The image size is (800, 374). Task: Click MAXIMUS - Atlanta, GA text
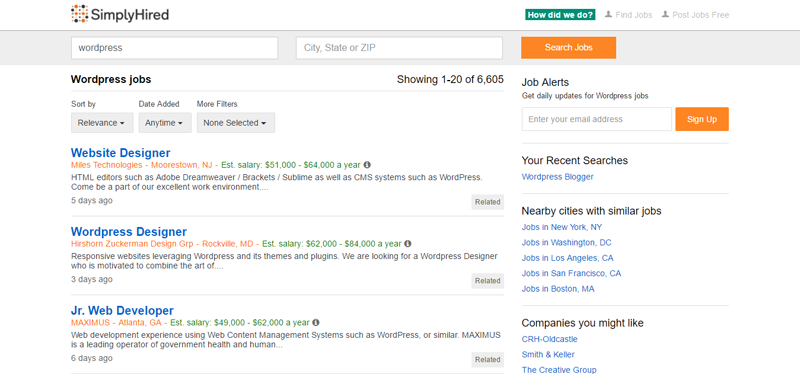[x=116, y=322]
